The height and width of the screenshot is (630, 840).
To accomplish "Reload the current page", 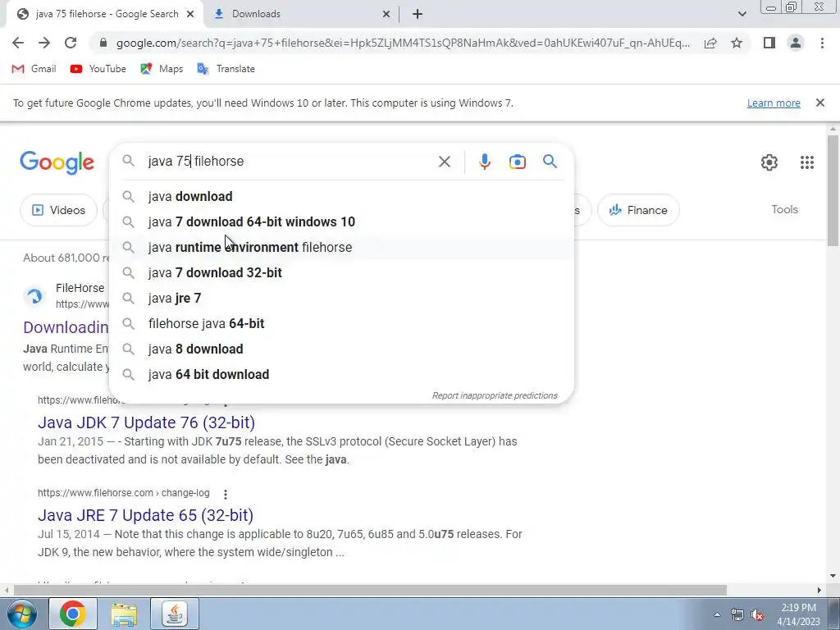I will [x=71, y=43].
